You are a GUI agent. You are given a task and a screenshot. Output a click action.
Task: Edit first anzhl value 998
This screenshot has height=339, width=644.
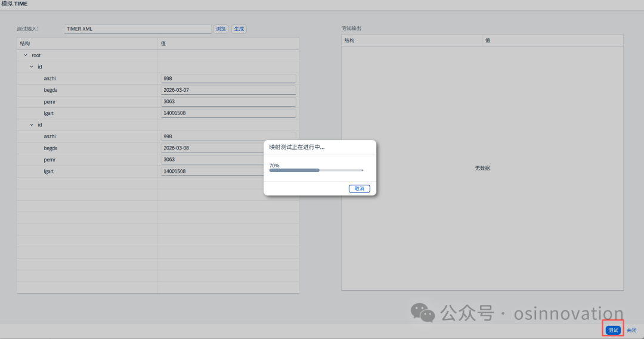(x=228, y=79)
